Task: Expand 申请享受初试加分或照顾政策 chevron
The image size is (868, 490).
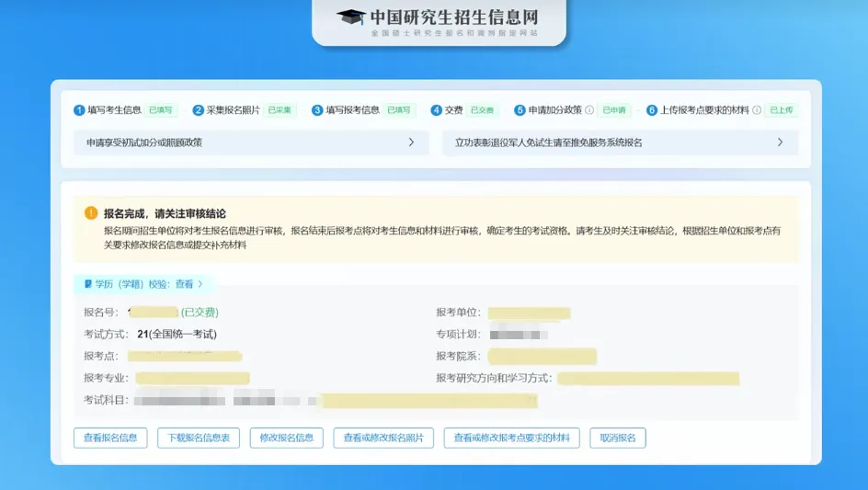Action: tap(411, 142)
